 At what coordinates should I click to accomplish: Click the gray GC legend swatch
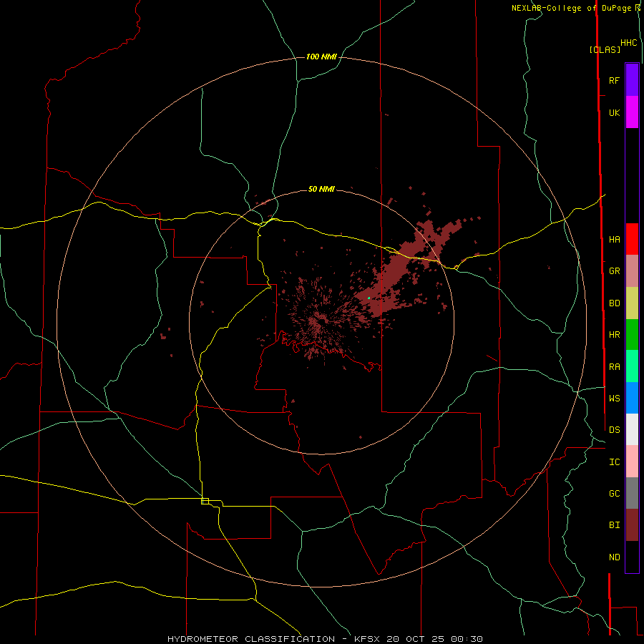(632, 493)
